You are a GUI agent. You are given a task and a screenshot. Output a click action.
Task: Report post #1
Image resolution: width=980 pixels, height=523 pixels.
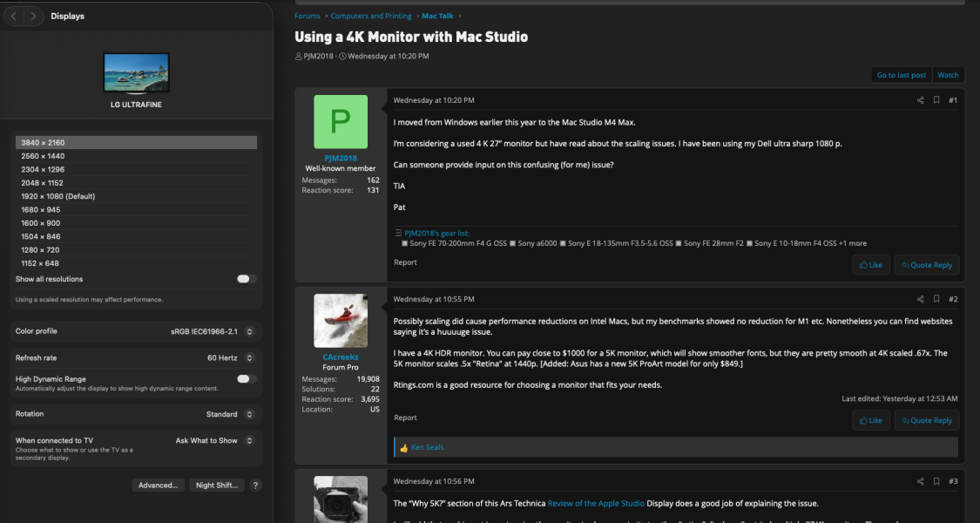click(x=405, y=262)
